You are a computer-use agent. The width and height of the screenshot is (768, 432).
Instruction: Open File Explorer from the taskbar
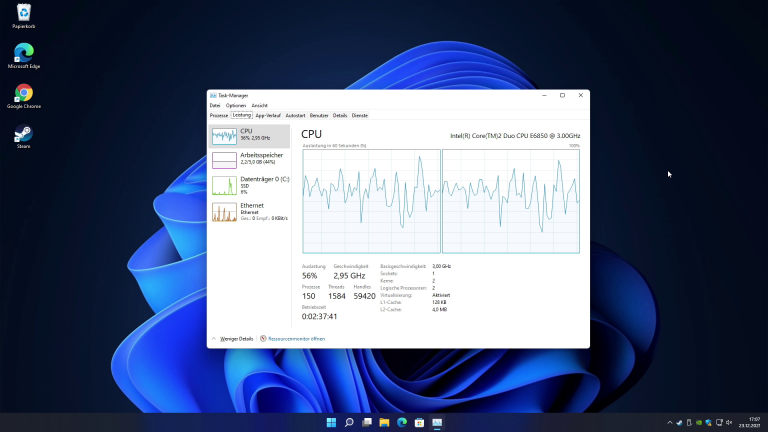[x=384, y=423]
